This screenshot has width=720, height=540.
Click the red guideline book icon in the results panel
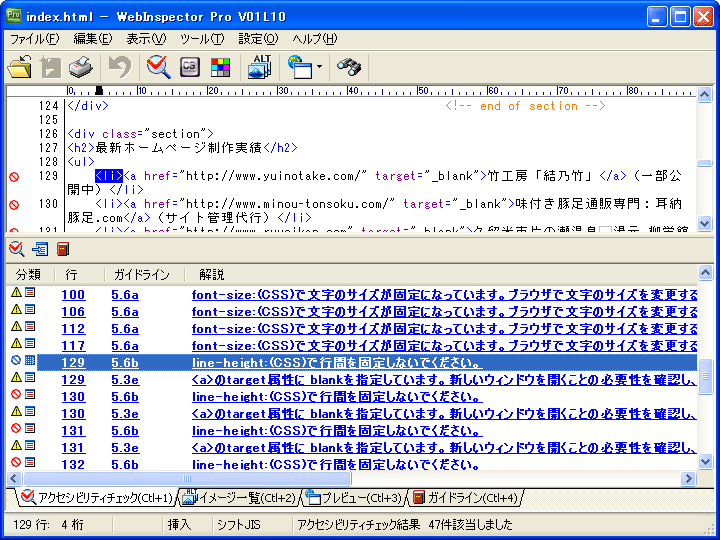[x=63, y=249]
